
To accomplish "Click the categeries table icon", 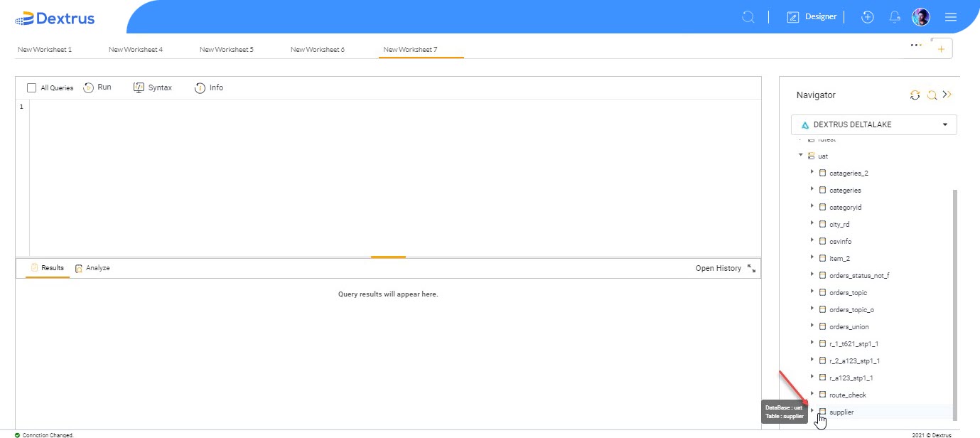I will click(x=822, y=190).
